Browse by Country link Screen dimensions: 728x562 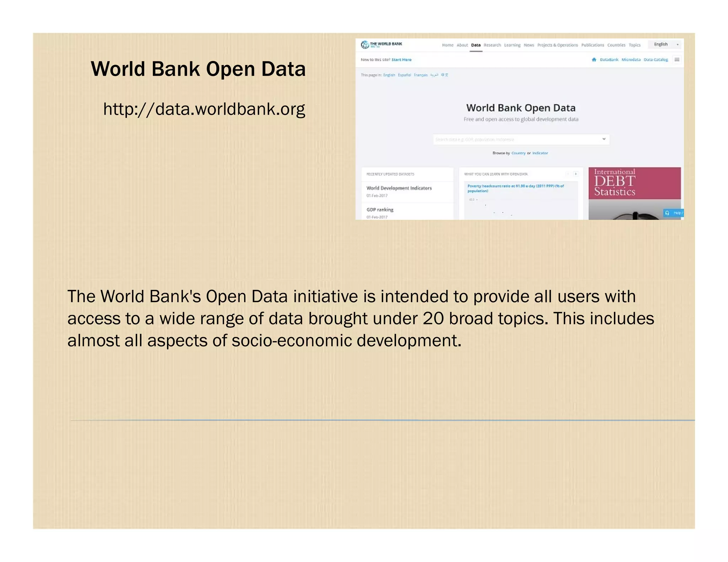coord(518,153)
